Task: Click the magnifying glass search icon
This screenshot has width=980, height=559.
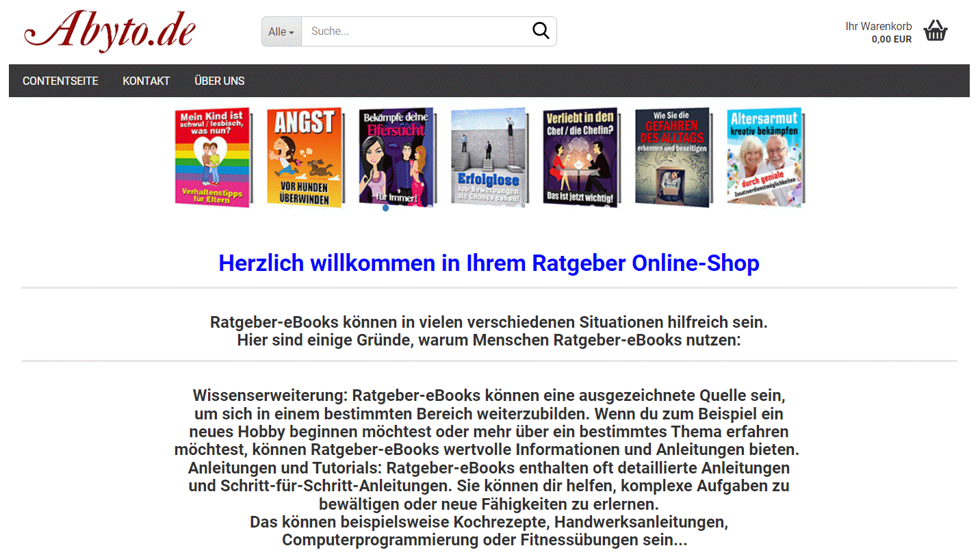Action: 541,31
